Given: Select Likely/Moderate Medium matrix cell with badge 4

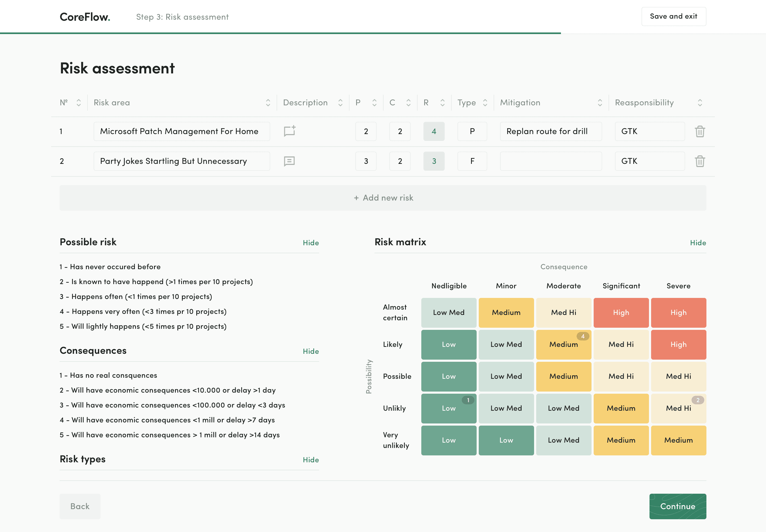Looking at the screenshot, I should click(563, 344).
